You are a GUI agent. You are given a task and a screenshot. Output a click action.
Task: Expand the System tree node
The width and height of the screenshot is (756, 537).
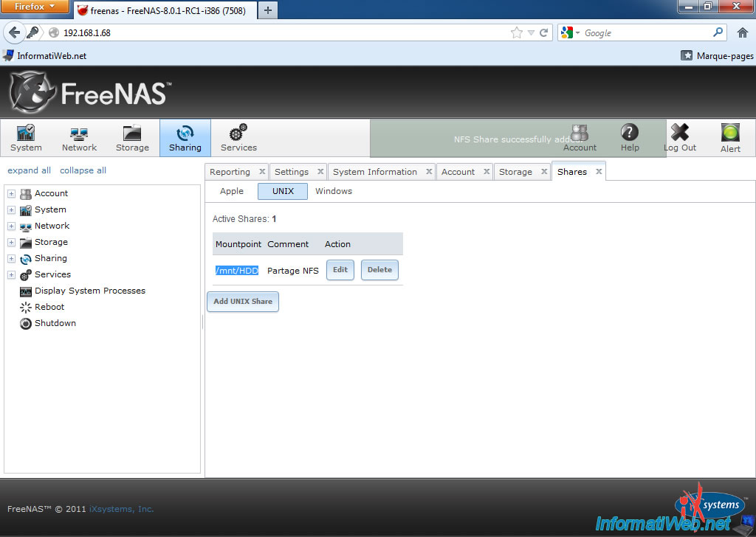coord(12,210)
